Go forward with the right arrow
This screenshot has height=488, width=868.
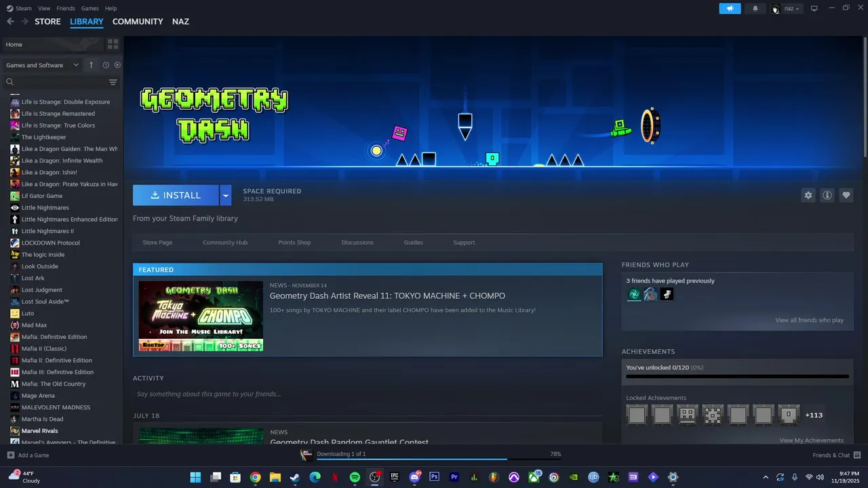pos(24,22)
